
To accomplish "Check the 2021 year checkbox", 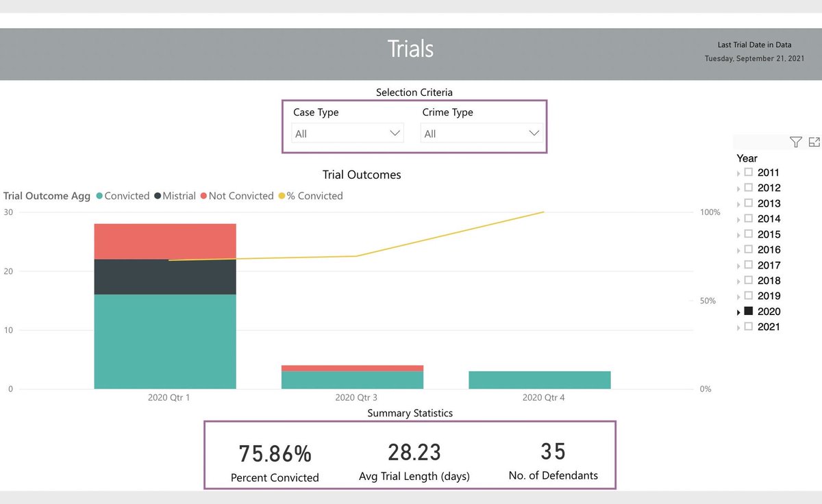I will click(x=749, y=327).
